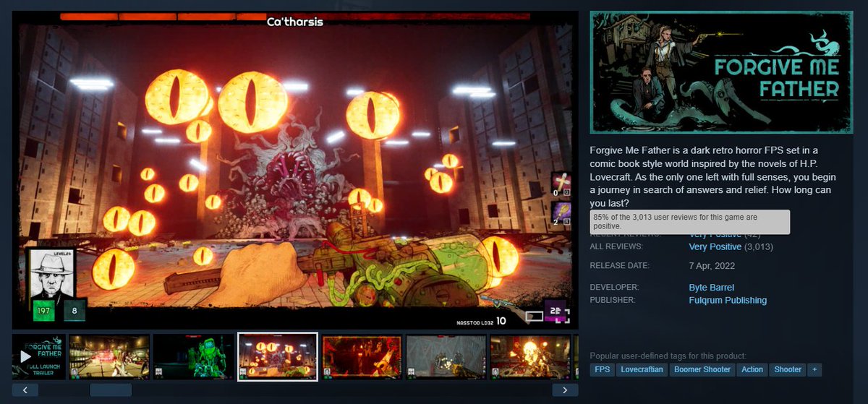This screenshot has height=404, width=868.
Task: Open the green glowing monster thumbnail
Action: (194, 357)
